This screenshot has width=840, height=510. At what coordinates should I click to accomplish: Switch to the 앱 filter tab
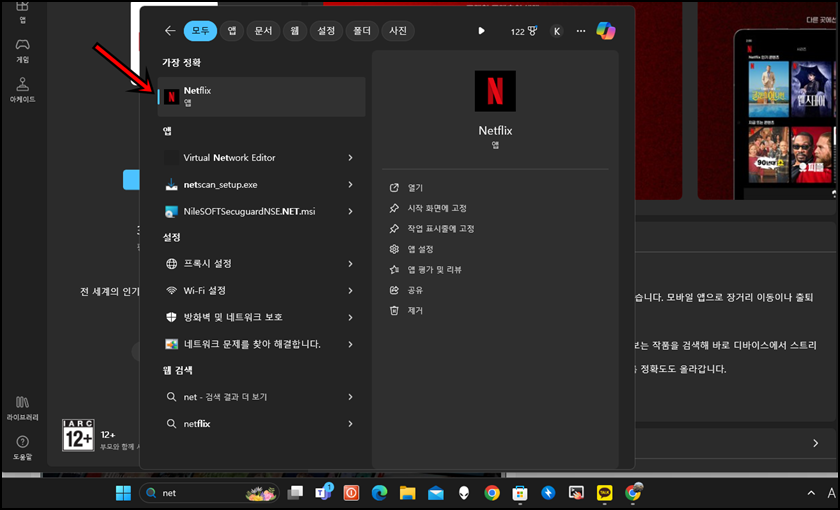pos(231,31)
